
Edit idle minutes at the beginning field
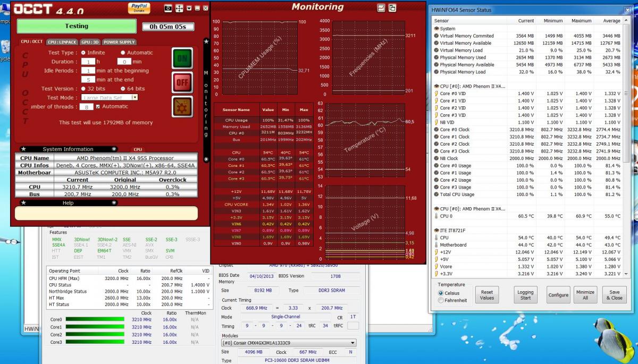pyautogui.click(x=87, y=71)
